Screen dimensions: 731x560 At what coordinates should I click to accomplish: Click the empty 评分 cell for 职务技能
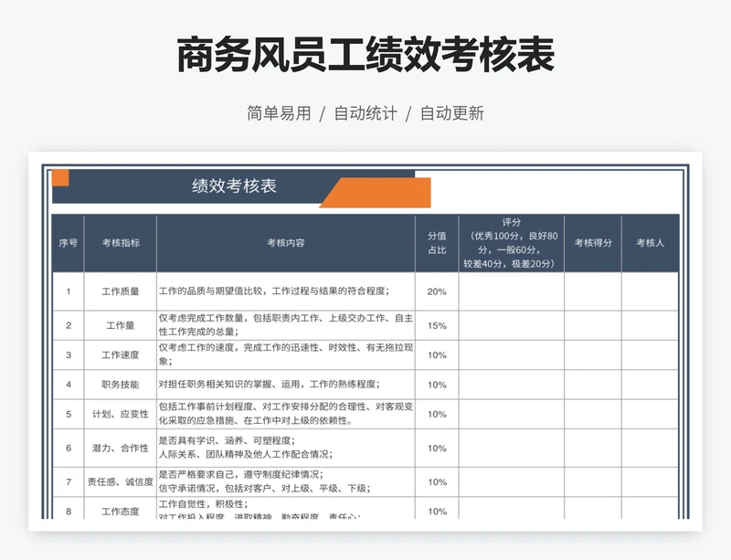pos(512,385)
